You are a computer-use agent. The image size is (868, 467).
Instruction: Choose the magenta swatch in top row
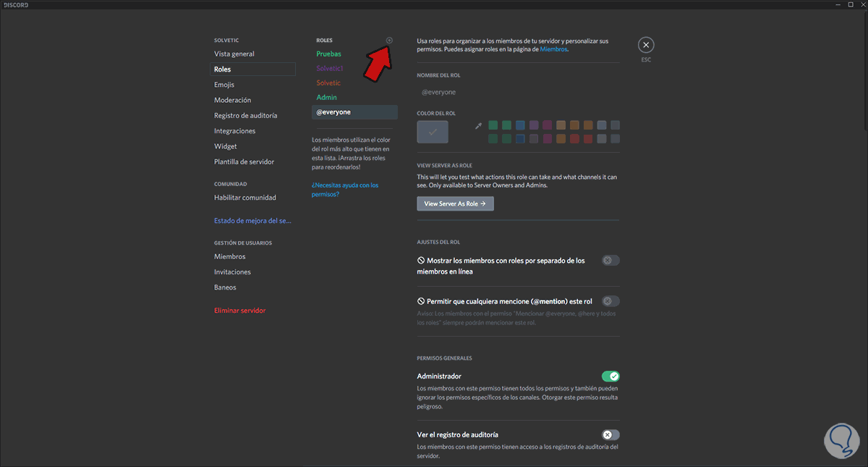point(548,125)
